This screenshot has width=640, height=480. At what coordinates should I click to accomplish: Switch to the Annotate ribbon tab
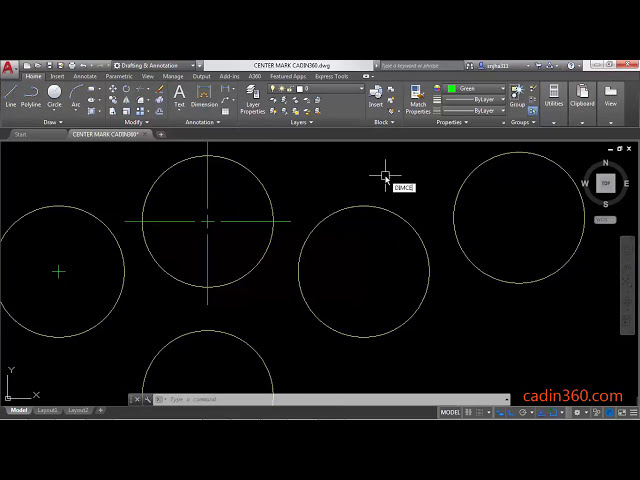click(x=85, y=76)
